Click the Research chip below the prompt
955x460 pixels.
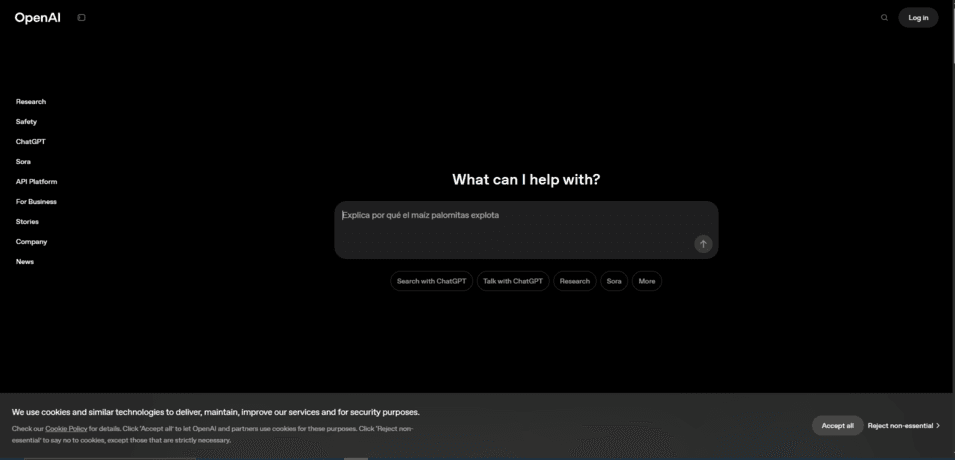(x=574, y=281)
